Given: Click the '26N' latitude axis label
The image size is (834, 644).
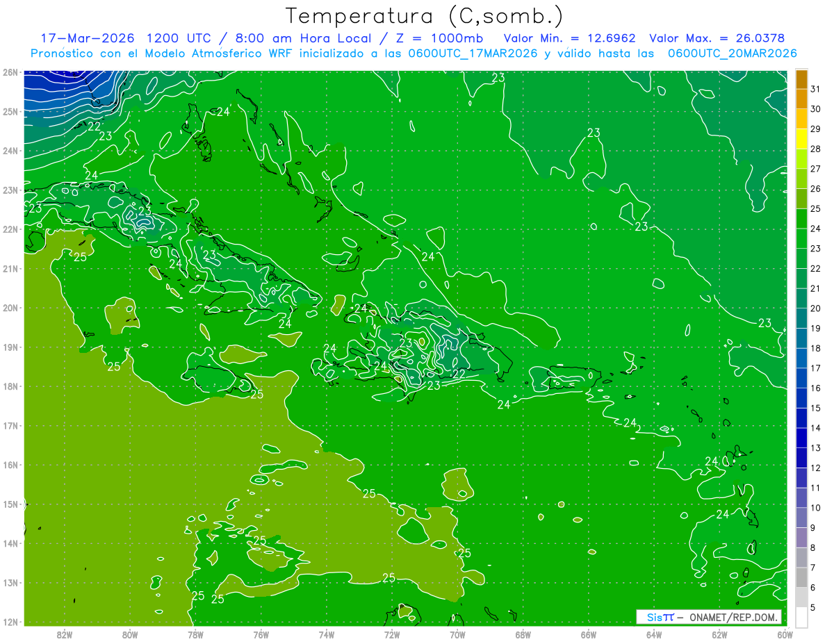Looking at the screenshot, I should coord(10,72).
